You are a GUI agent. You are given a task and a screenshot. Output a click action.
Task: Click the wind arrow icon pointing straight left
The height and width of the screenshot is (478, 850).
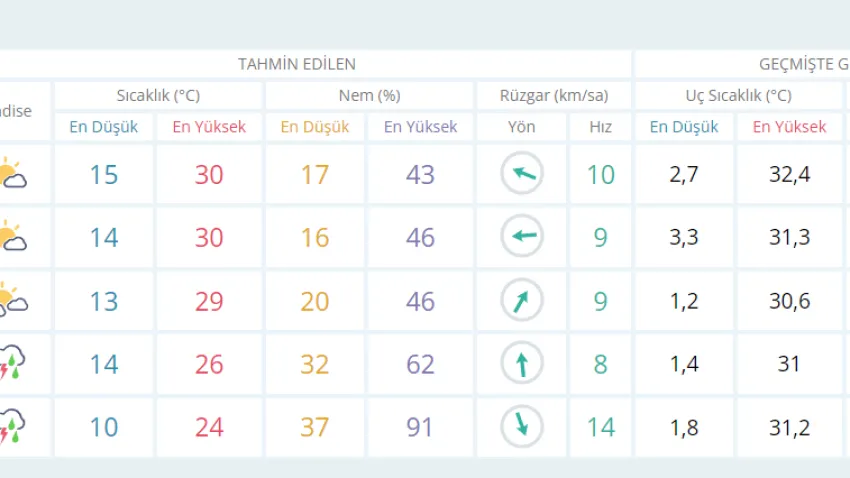[x=522, y=237]
